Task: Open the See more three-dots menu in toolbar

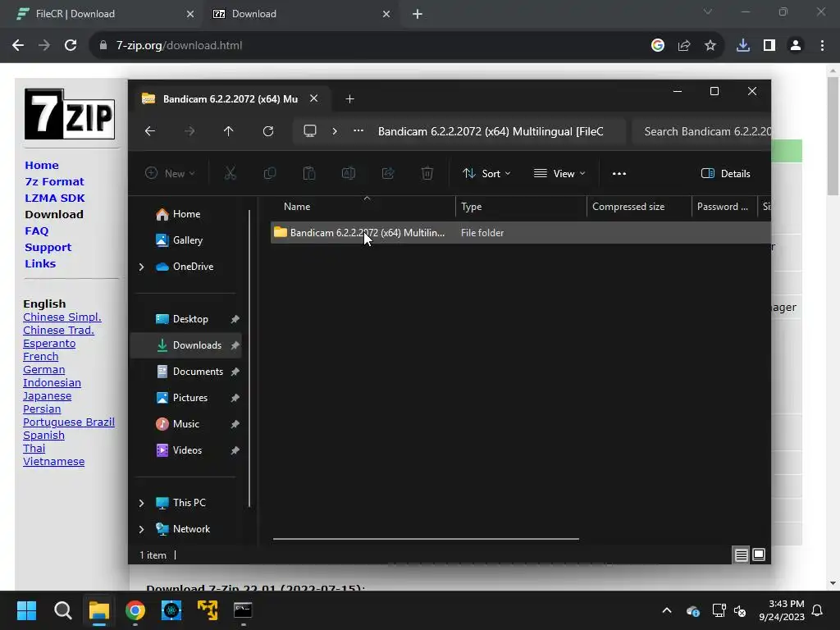Action: point(619,173)
